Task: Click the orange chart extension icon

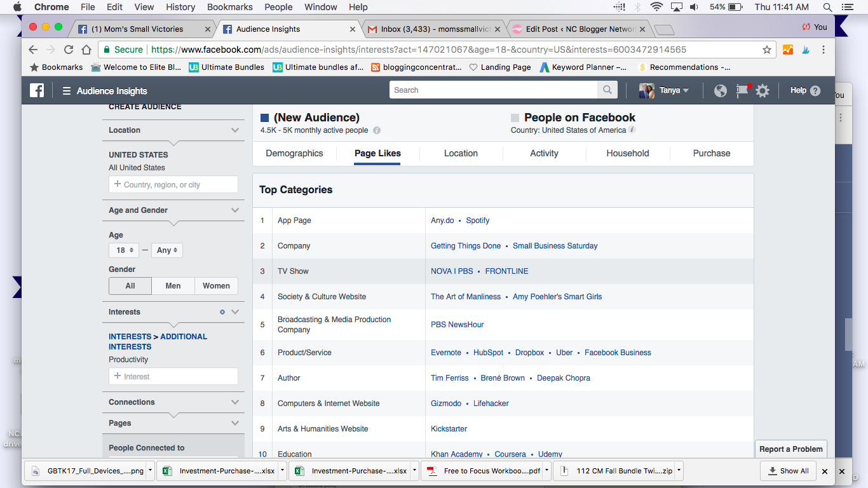Action: [788, 50]
